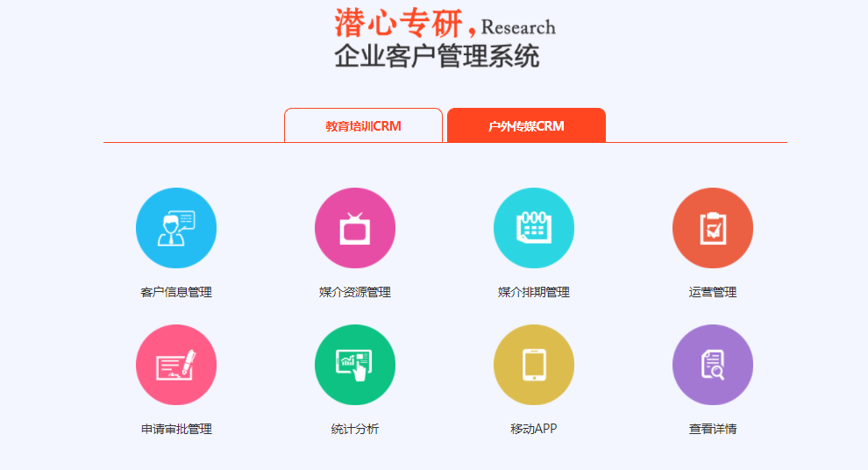Select the 户外传媒CRM tab
Screen dimensions: 868x470
pyautogui.click(x=526, y=125)
